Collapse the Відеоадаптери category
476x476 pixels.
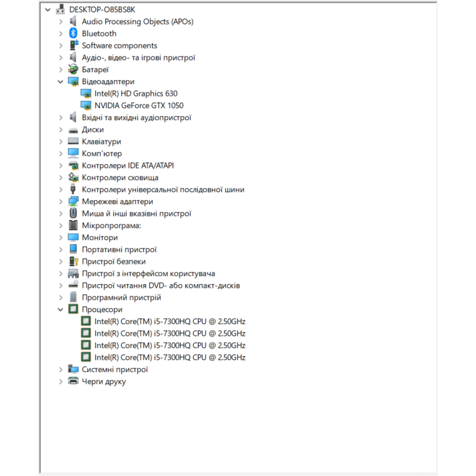[60, 81]
